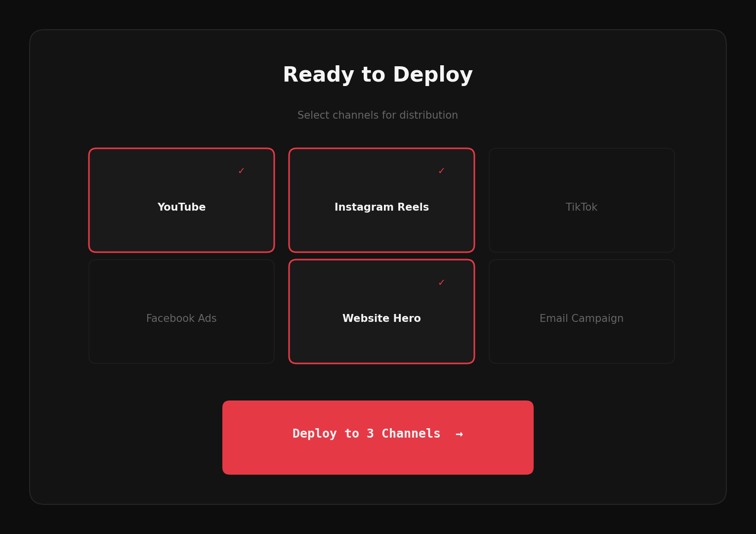Click the Select channels for distribution subtitle
The width and height of the screenshot is (756, 534).
coord(378,115)
